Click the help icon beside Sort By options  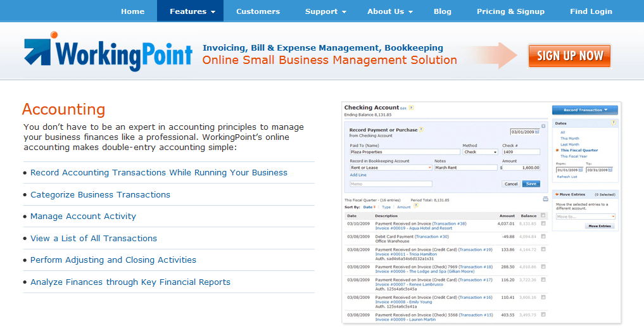click(x=415, y=206)
